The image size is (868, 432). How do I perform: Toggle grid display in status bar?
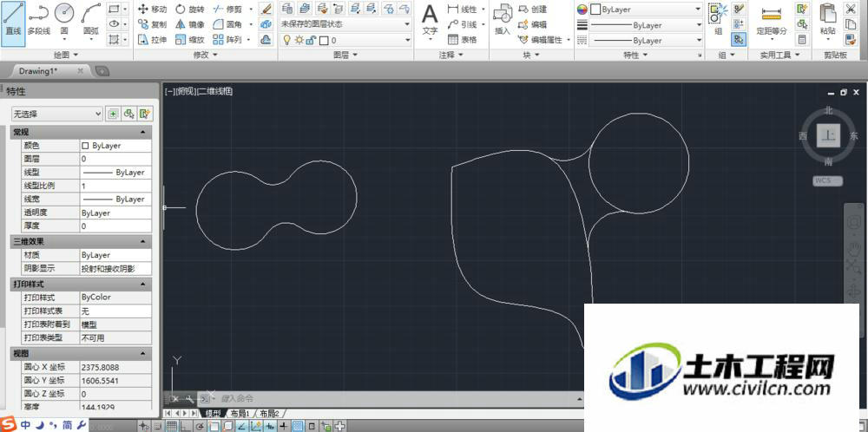tap(171, 426)
